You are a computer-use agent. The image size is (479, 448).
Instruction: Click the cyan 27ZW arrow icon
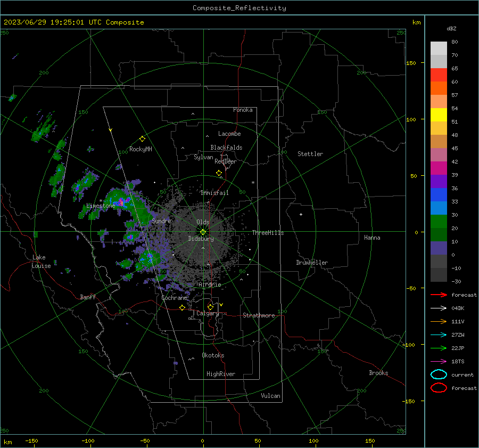pyautogui.click(x=439, y=335)
